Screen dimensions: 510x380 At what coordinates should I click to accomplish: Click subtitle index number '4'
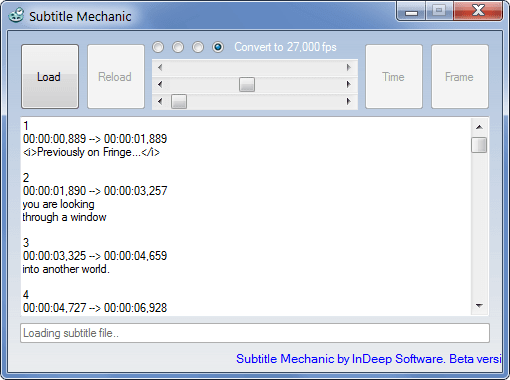pos(26,295)
